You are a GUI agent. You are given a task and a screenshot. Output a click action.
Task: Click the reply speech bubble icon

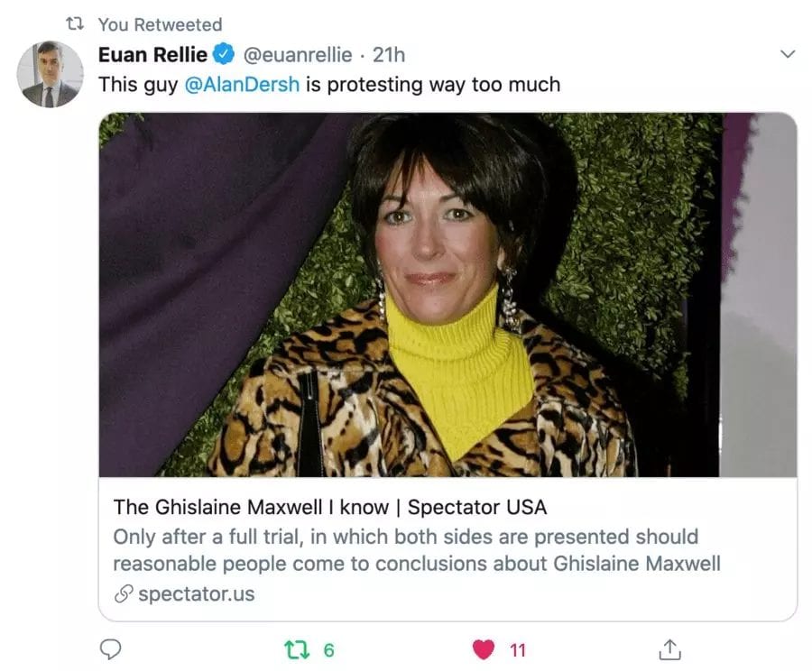pyautogui.click(x=110, y=649)
